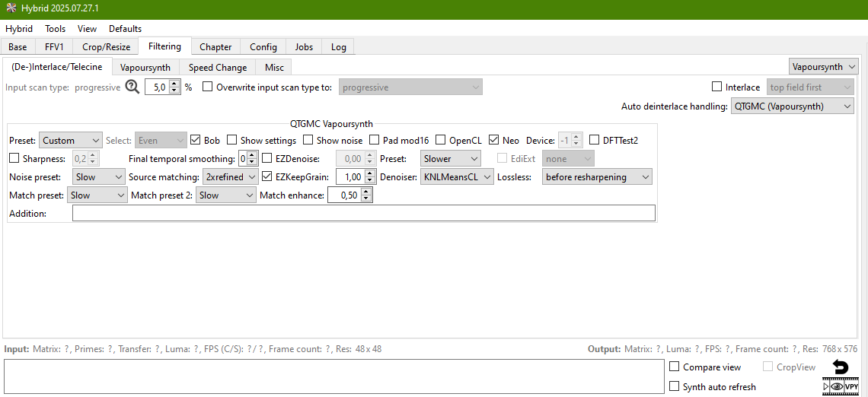The image size is (868, 397).
Task: Enable the Compare view checkbox
Action: coord(674,367)
